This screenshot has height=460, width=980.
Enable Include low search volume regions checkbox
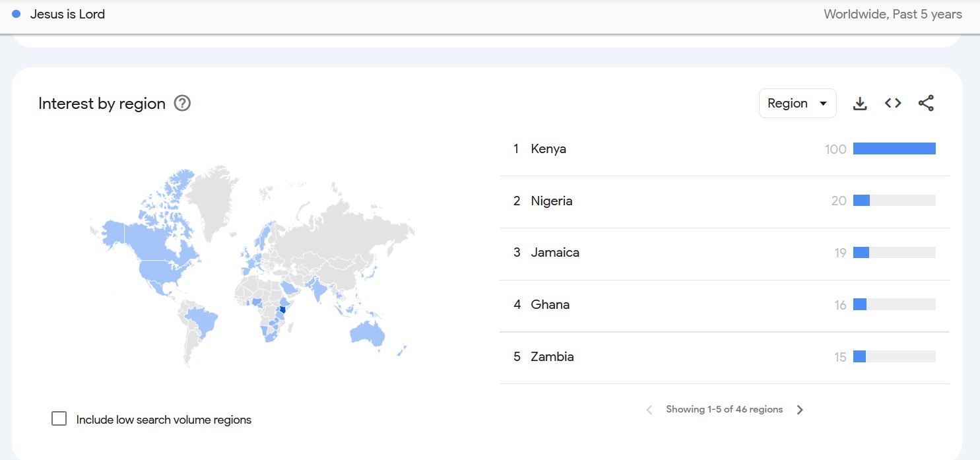59,418
